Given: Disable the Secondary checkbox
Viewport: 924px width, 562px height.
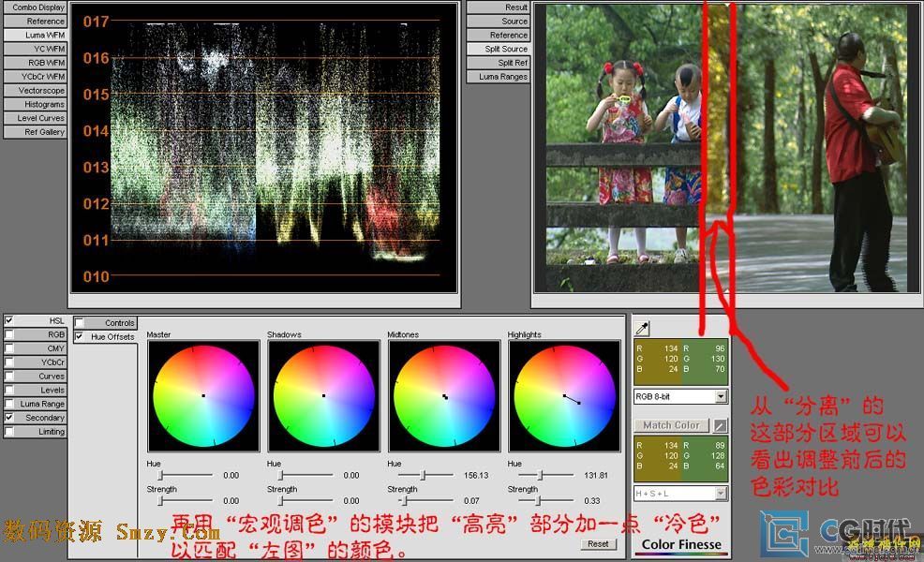Looking at the screenshot, I should pos(8,417).
